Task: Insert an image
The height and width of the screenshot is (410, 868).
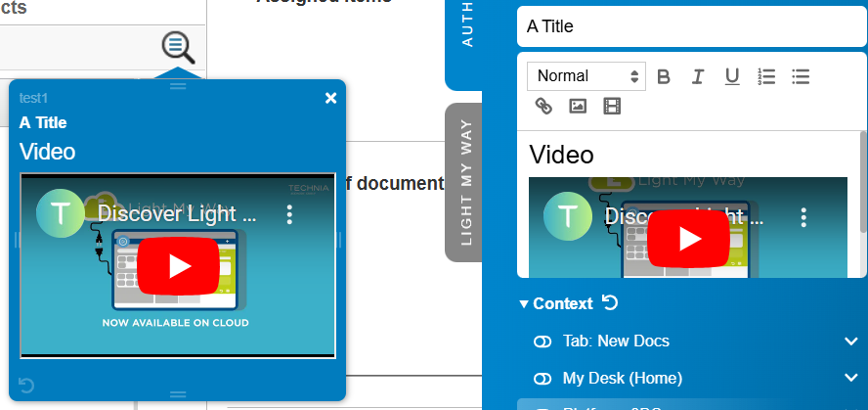Action: (x=578, y=106)
